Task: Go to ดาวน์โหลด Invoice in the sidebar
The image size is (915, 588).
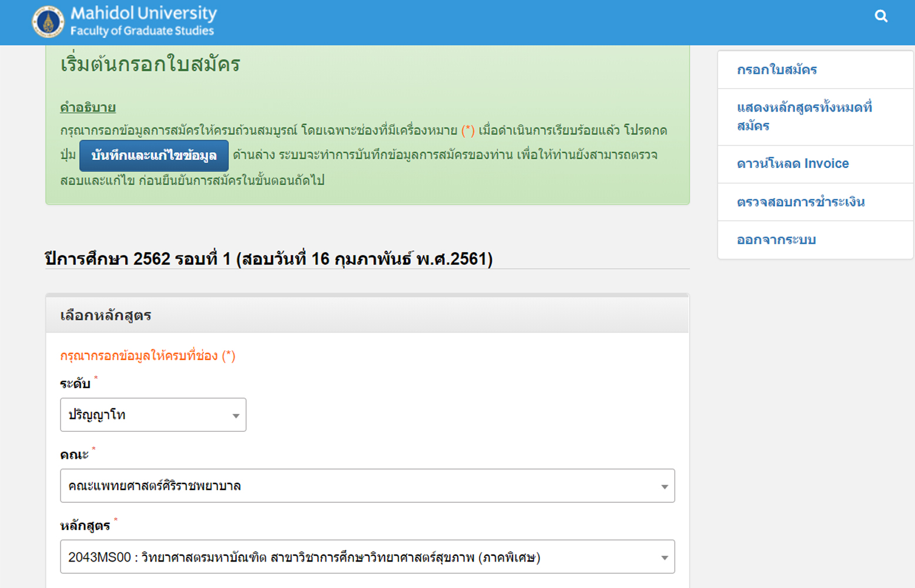Action: click(792, 164)
